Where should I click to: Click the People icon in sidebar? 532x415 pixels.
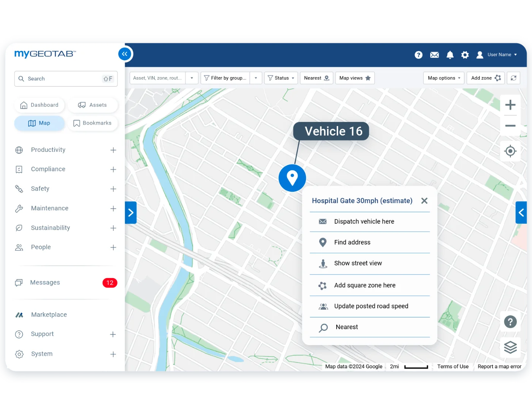coord(19,247)
